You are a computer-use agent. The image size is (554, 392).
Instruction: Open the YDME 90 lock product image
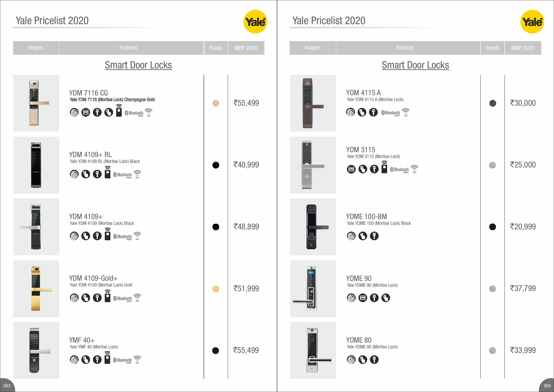tap(313, 289)
